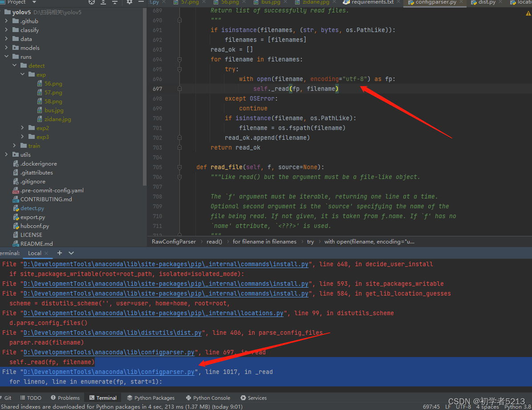Add a new terminal session with plus

pos(59,253)
